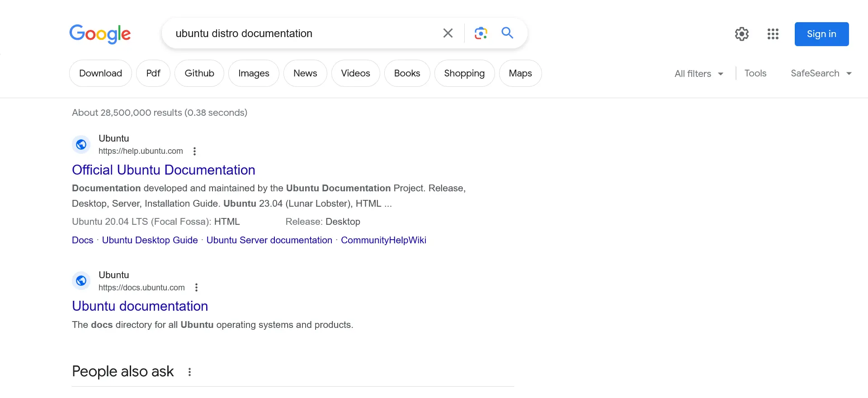Click the About 28,500,000 results text
The height and width of the screenshot is (398, 868).
point(160,113)
